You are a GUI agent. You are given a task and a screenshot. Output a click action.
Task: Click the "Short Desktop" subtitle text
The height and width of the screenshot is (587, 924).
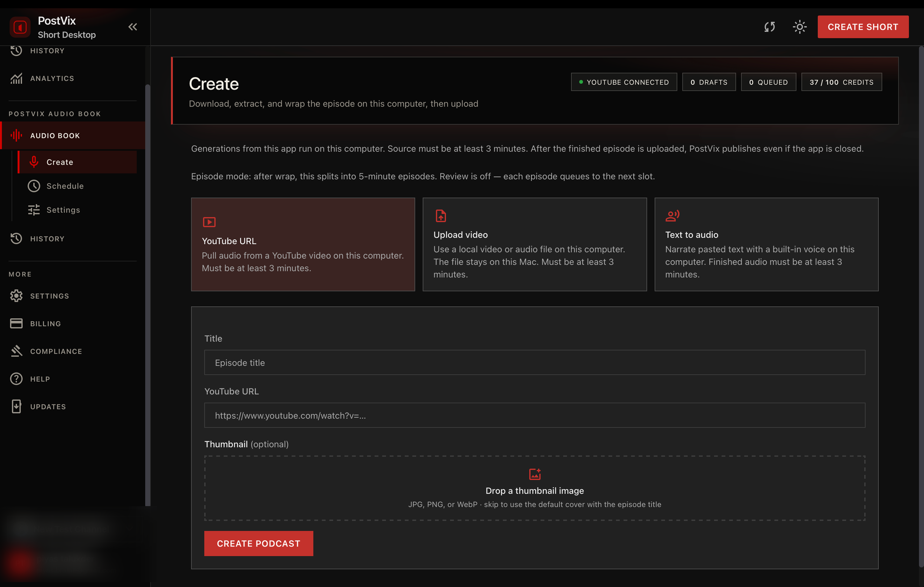coord(67,35)
